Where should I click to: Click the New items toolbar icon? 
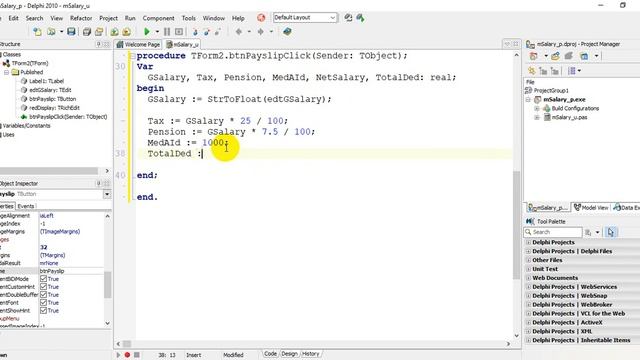[x=37, y=31]
